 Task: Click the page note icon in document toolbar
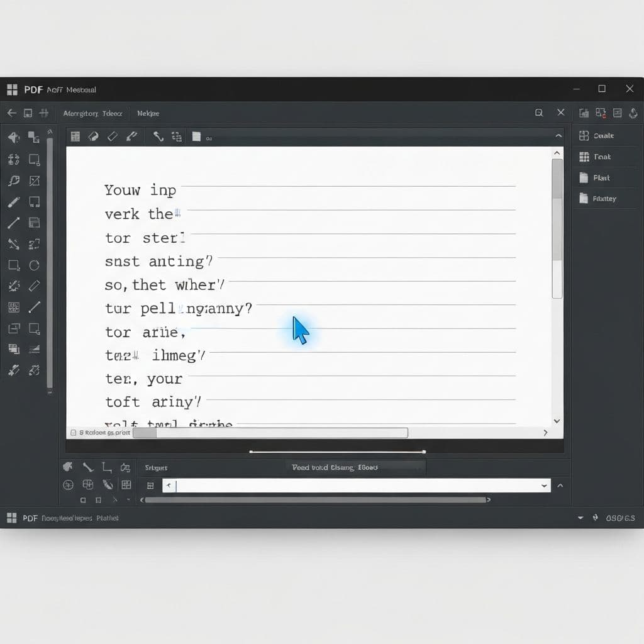pos(196,136)
